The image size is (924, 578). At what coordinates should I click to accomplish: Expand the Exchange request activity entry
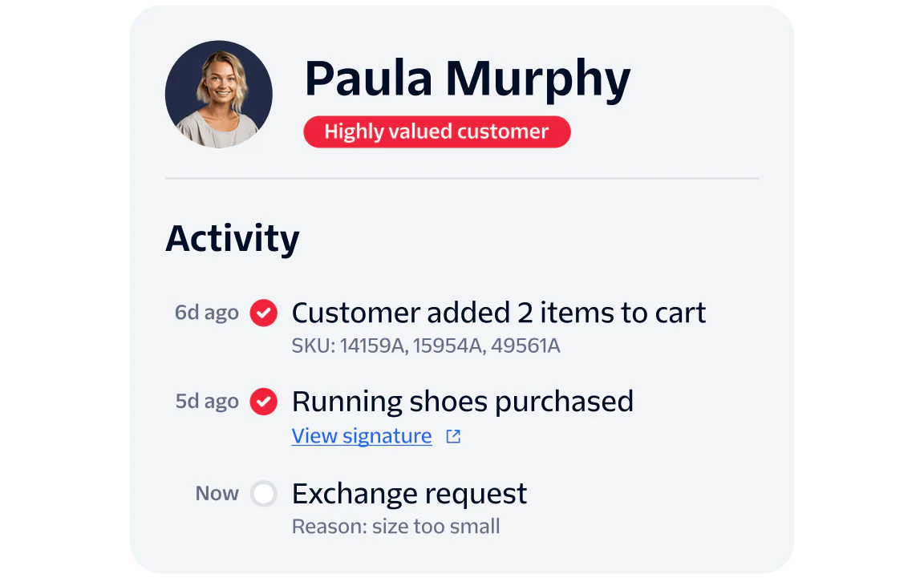tap(409, 494)
